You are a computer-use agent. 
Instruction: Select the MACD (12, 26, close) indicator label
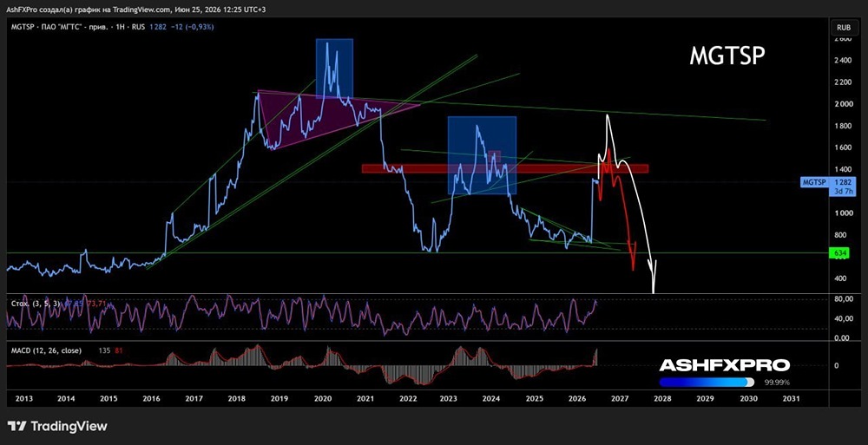tap(46, 350)
